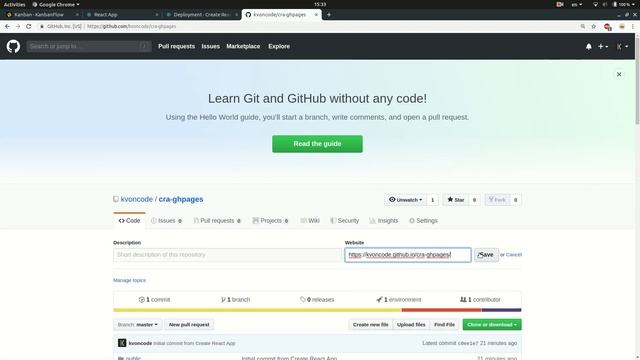Open the GitHub Octocat home logo
This screenshot has height=360, width=640.
pyautogui.click(x=13, y=46)
